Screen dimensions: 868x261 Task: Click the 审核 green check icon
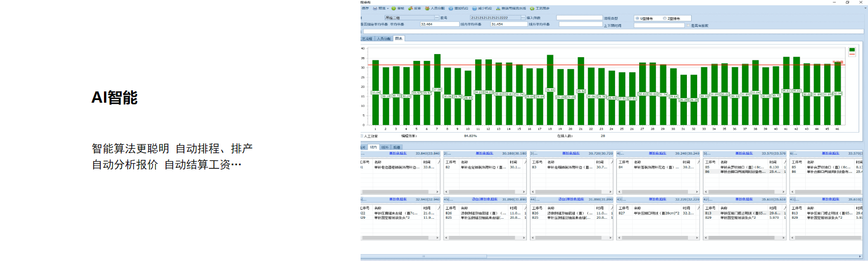[394, 9]
